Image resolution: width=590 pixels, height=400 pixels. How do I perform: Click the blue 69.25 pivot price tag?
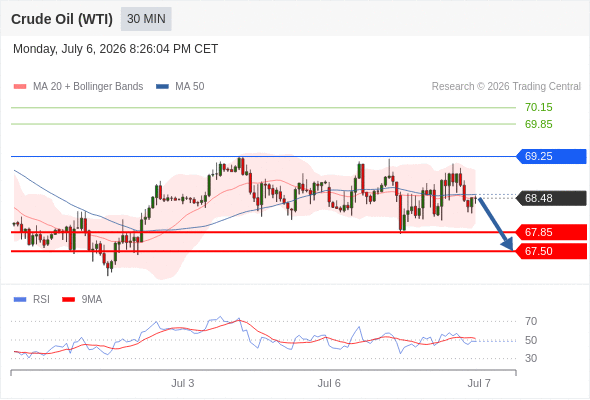(x=551, y=156)
